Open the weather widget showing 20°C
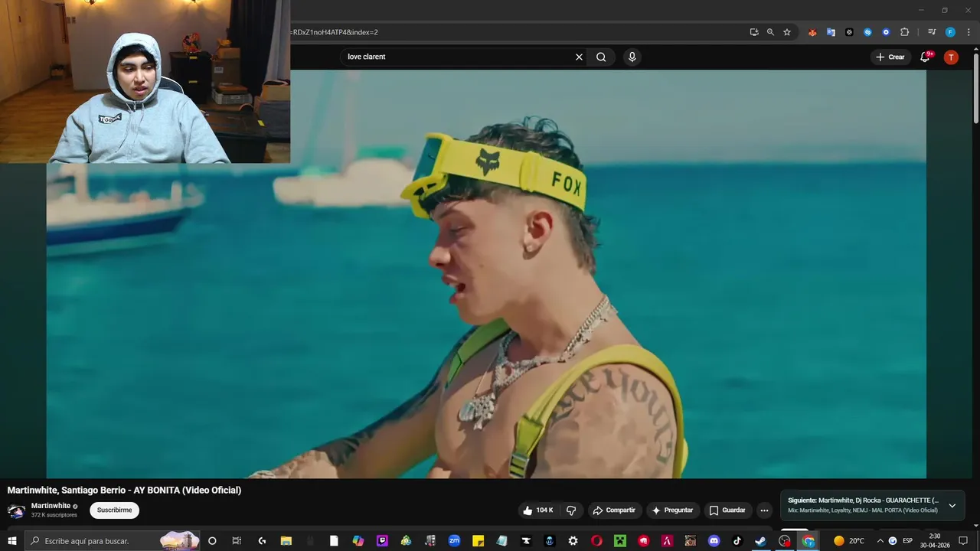This screenshot has height=551, width=980. (x=849, y=541)
